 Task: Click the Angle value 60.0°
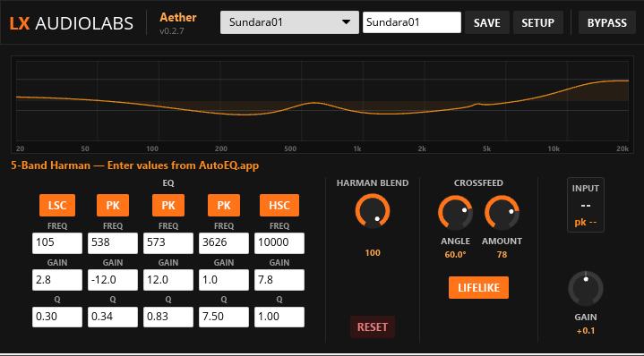pyautogui.click(x=456, y=255)
